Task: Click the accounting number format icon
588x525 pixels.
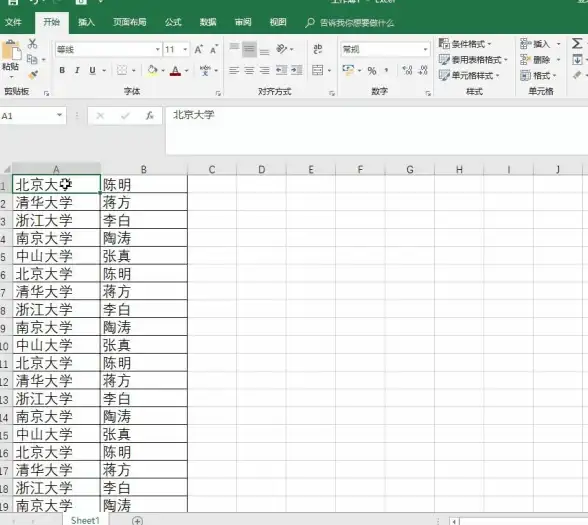Action: click(348, 70)
